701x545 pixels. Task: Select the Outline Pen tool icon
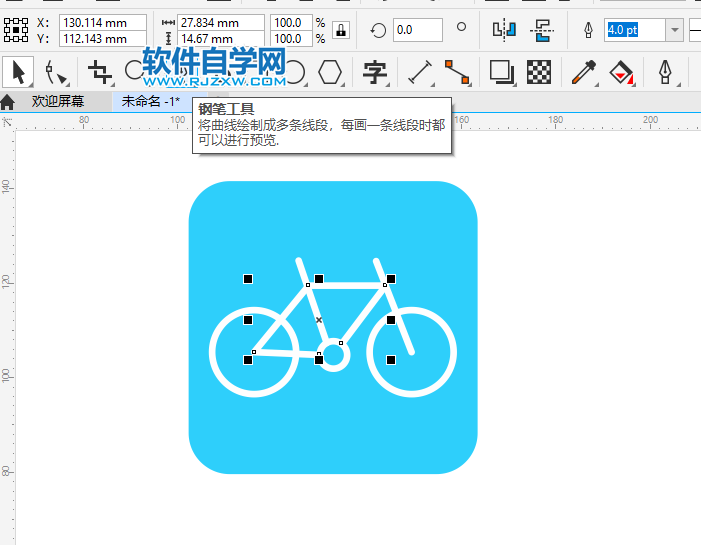[666, 72]
